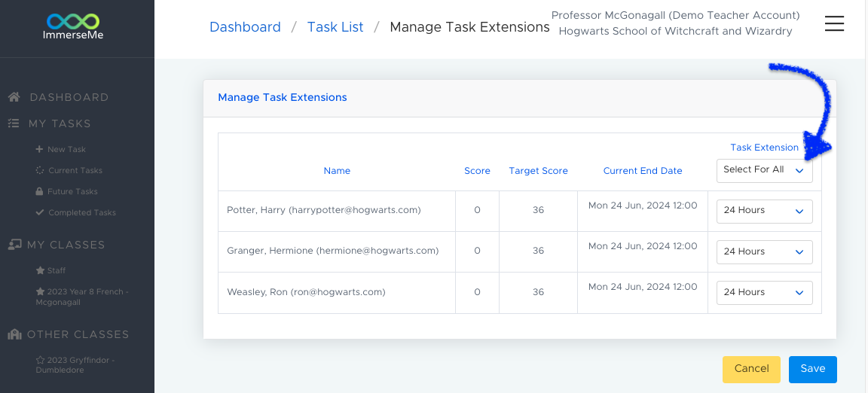Click the plus icon beside New Task
Viewport: 868px width, 393px height.
[x=39, y=150]
